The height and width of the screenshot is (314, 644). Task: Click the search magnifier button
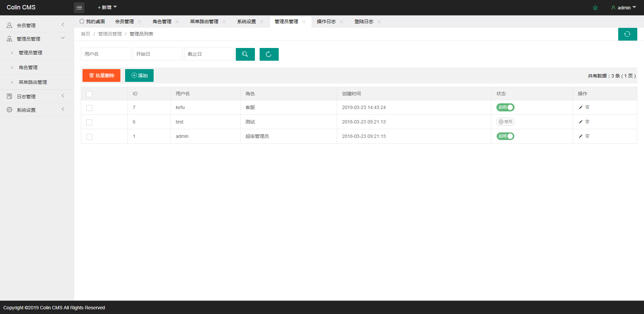(245, 54)
